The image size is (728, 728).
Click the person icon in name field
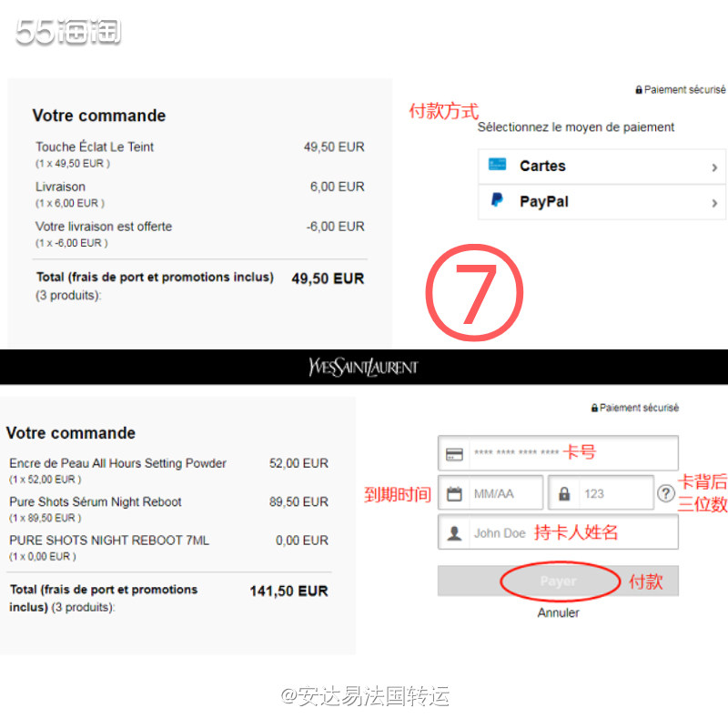(x=454, y=533)
